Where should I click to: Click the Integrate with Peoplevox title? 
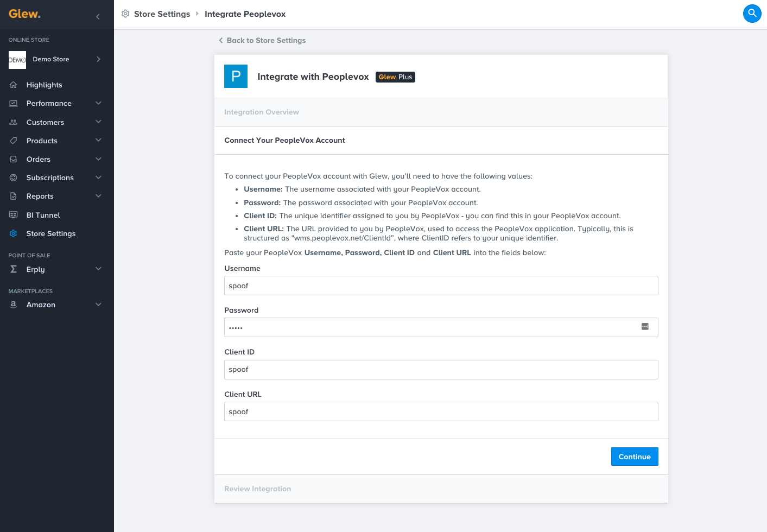click(x=313, y=77)
